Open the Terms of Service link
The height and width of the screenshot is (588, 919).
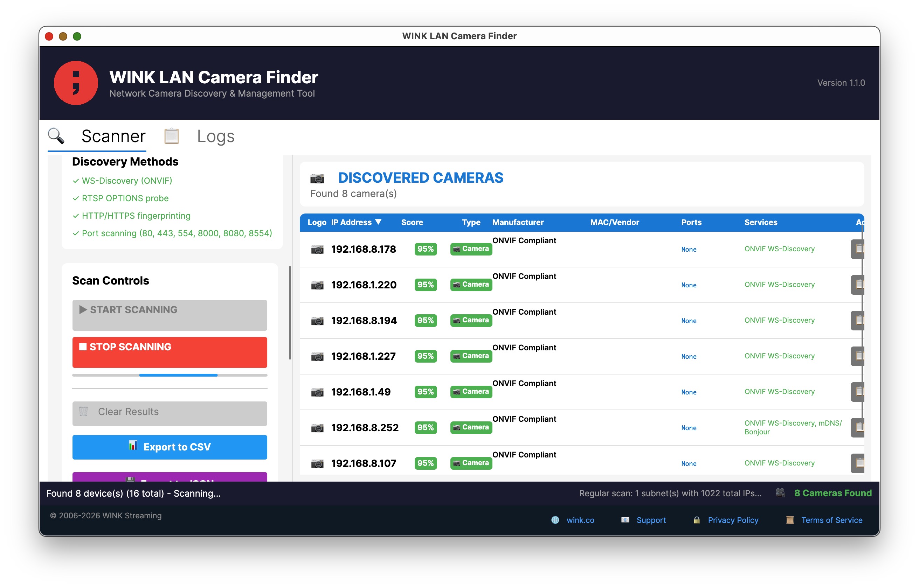click(x=831, y=520)
